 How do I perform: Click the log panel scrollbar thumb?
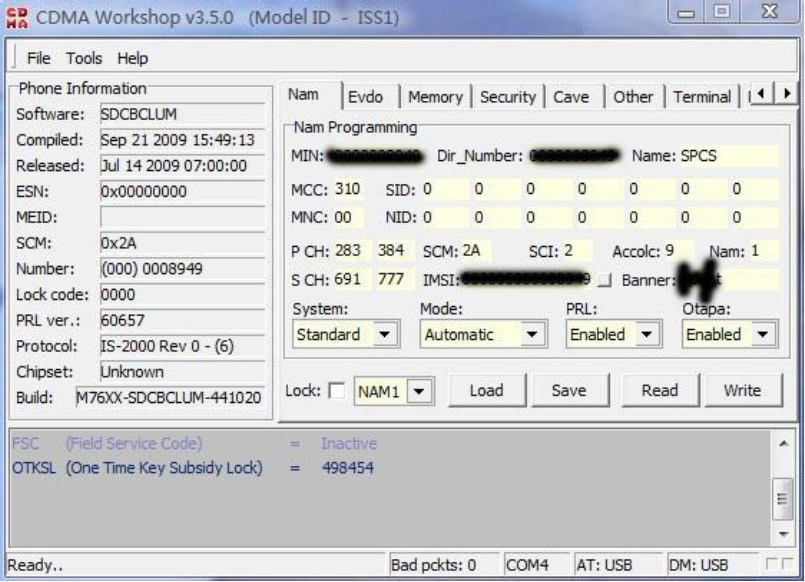[x=783, y=498]
